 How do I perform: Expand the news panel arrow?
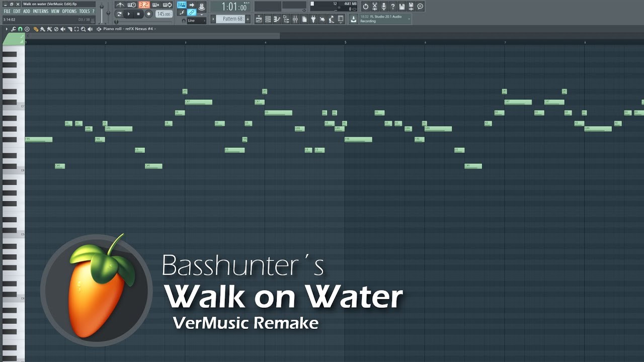point(409,19)
